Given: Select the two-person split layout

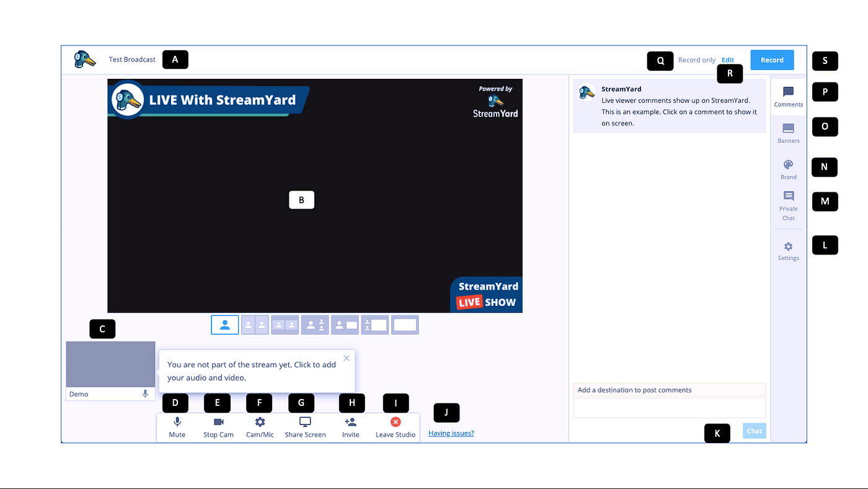Looking at the screenshot, I should tap(255, 325).
